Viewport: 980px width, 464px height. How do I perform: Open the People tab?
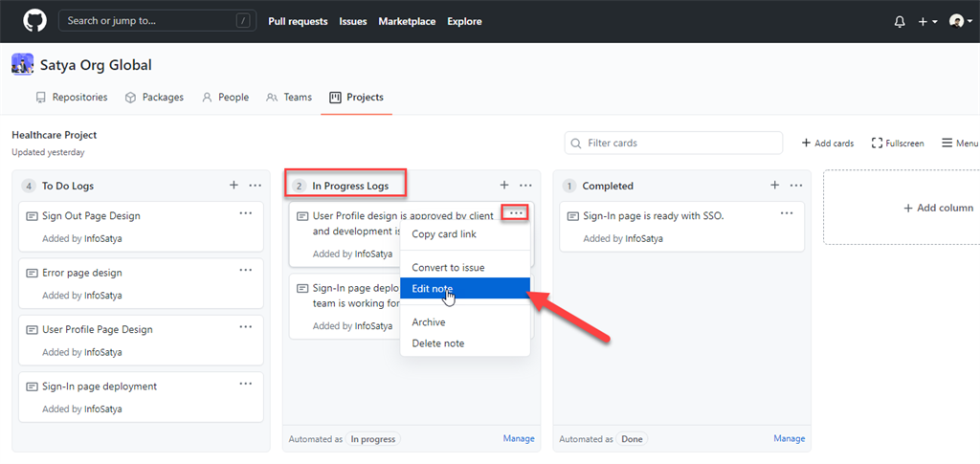point(226,98)
